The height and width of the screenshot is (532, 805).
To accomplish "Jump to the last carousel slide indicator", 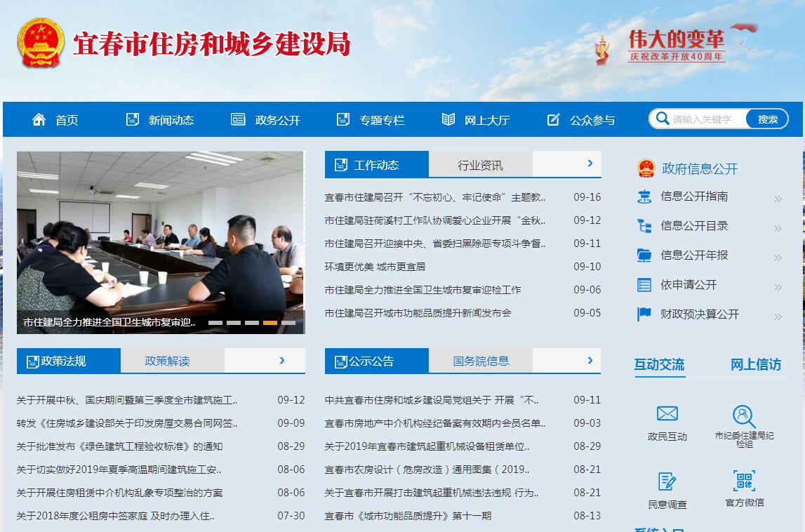I will point(288,323).
